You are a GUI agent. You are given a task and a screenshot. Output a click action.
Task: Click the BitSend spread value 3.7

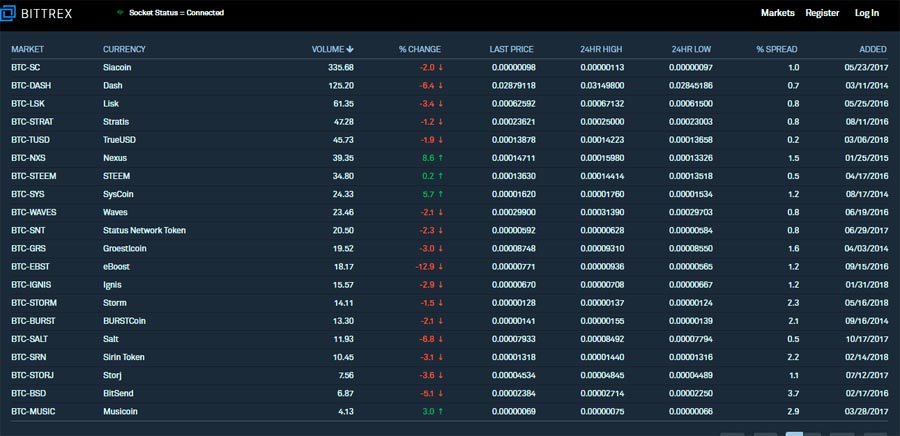[x=793, y=394]
